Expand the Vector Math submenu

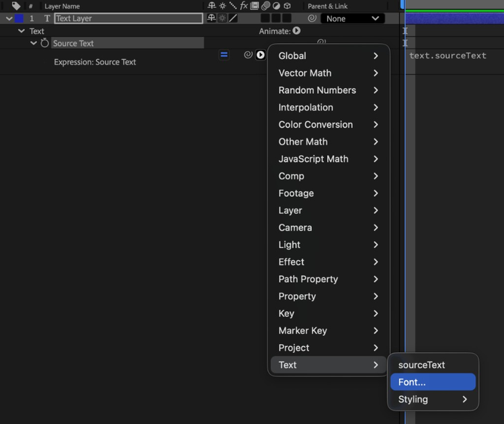coord(328,73)
